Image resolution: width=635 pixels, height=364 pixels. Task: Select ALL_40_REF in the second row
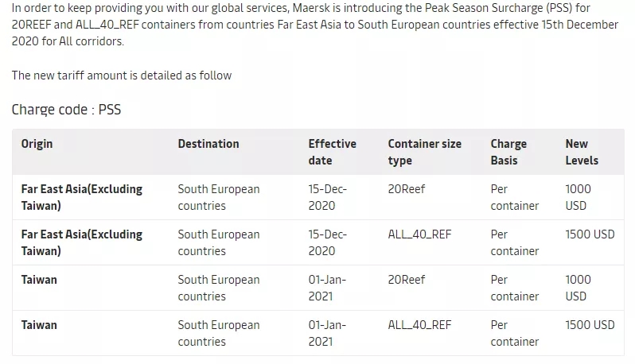419,234
